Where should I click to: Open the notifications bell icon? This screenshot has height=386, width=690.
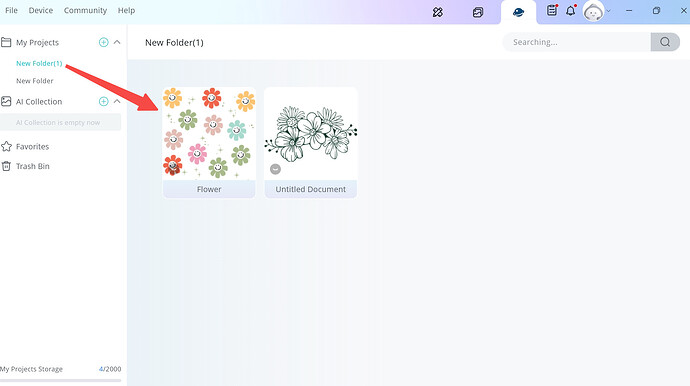coord(571,10)
